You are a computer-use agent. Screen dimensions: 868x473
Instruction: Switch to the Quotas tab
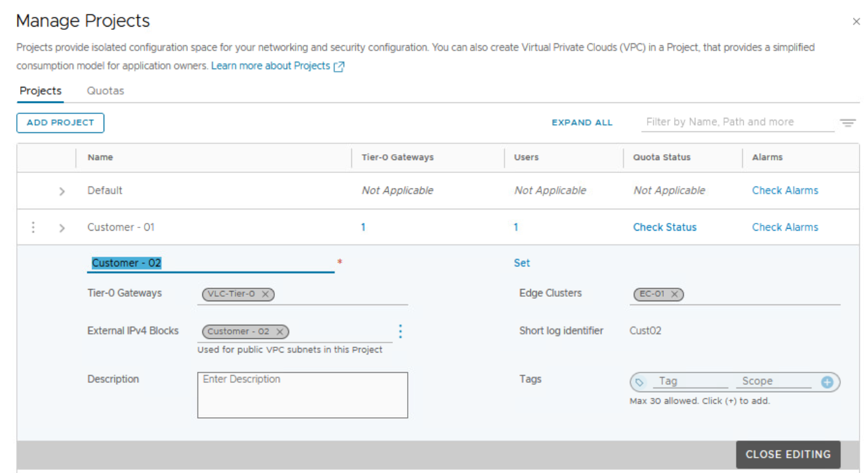105,91
